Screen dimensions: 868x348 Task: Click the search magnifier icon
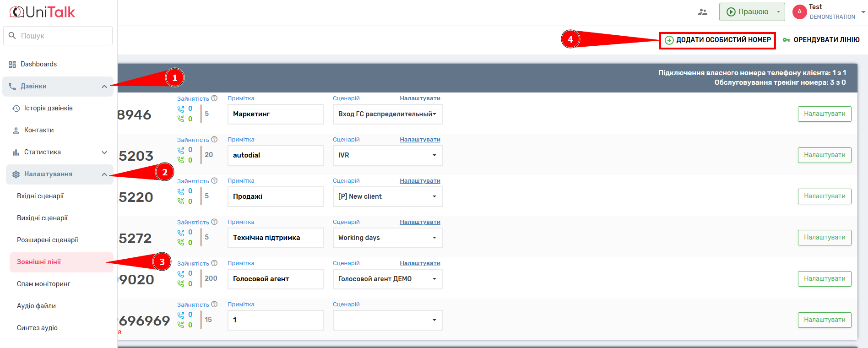point(12,36)
